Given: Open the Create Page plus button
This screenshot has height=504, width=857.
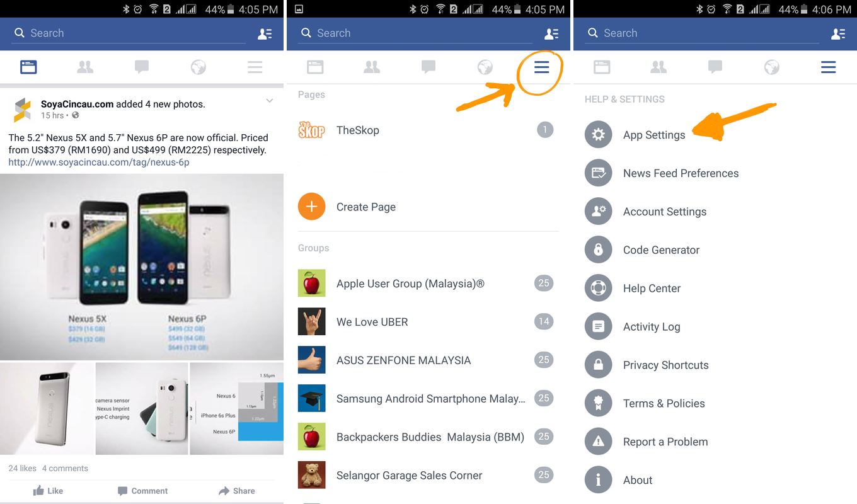Looking at the screenshot, I should pyautogui.click(x=311, y=206).
